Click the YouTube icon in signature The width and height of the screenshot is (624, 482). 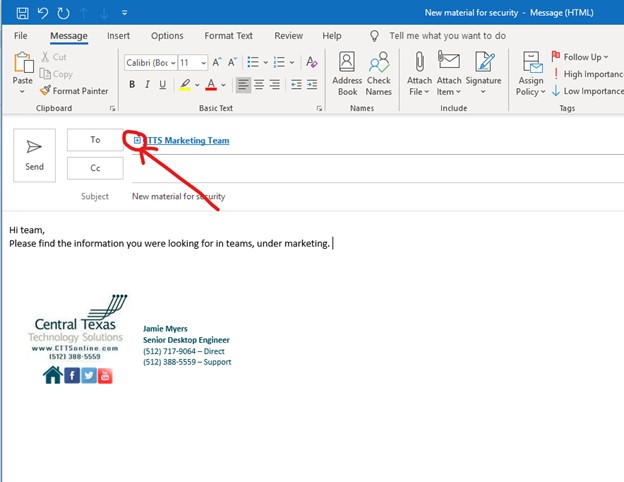(x=105, y=376)
